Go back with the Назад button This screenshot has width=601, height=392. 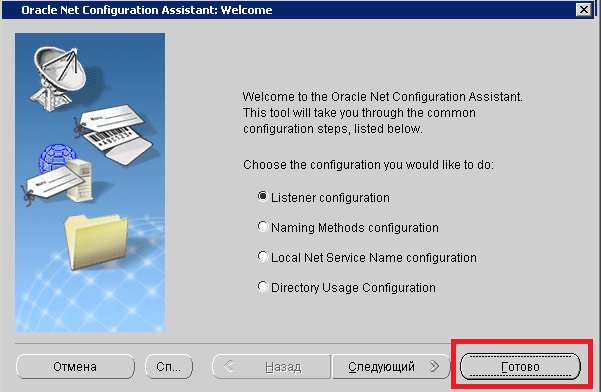point(271,367)
